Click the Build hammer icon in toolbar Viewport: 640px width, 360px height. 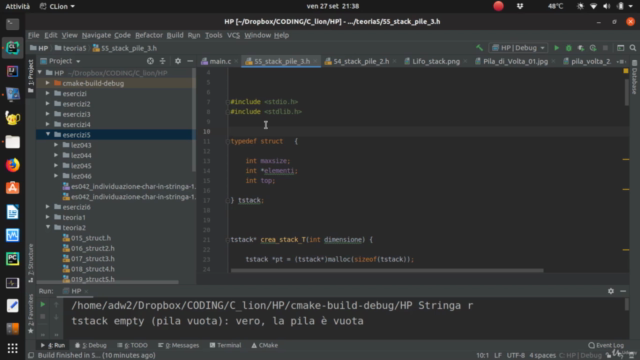click(x=479, y=48)
